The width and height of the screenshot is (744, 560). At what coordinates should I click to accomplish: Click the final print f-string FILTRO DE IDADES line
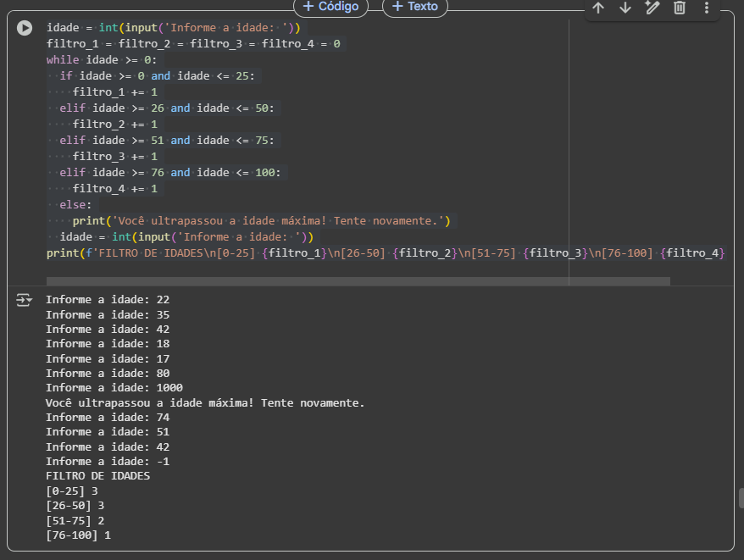pyautogui.click(x=381, y=253)
